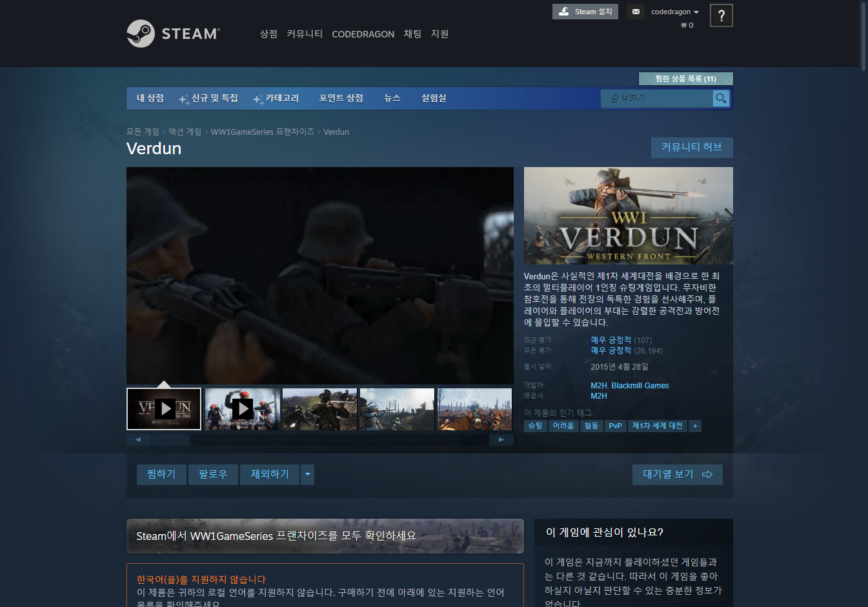Open the 카테고리 store tab

(277, 98)
